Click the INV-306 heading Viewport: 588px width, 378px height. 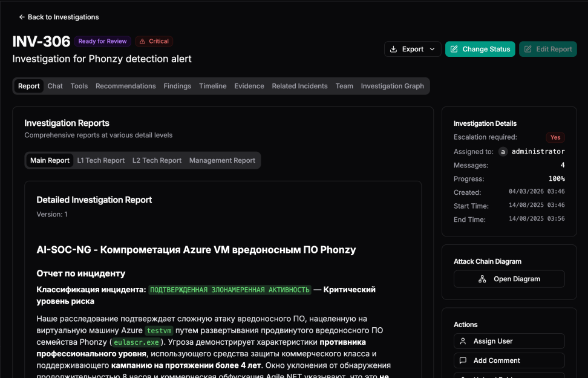pos(41,41)
